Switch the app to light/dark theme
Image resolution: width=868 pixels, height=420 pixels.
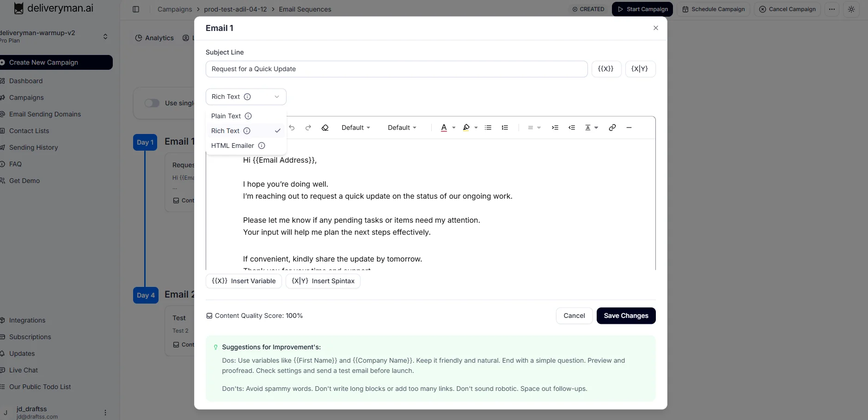(851, 9)
